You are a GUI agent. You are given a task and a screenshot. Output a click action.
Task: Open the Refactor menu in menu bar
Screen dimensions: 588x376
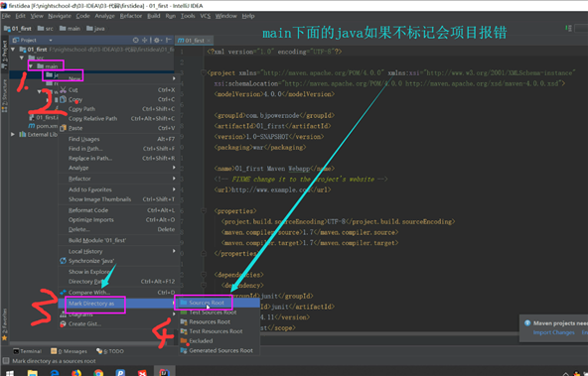(131, 16)
